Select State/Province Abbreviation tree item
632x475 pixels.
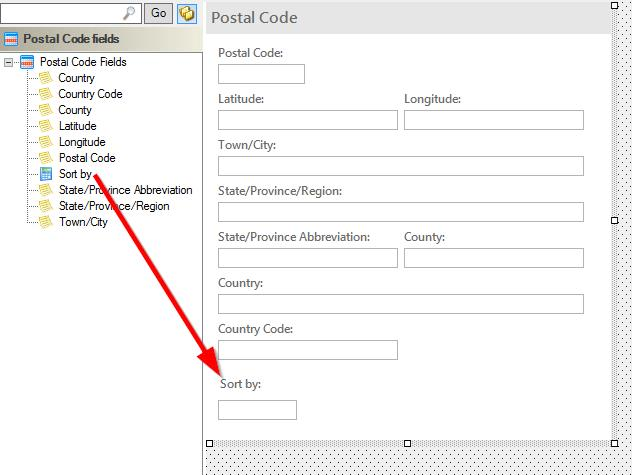pos(125,190)
